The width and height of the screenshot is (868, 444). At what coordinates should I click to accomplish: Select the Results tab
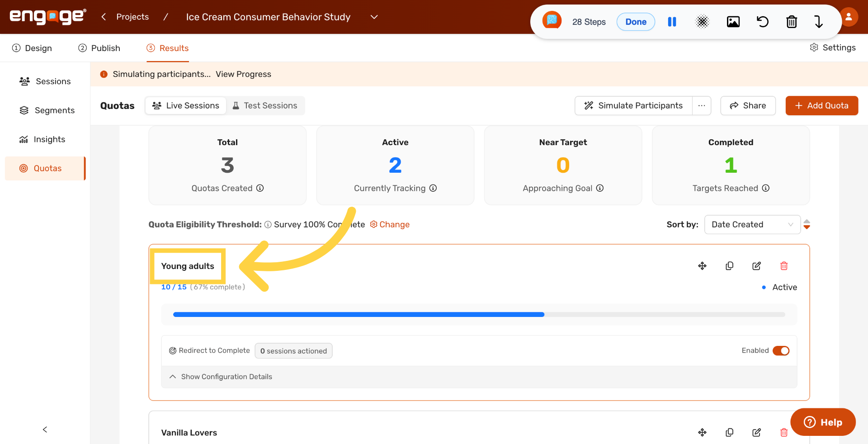pos(168,48)
